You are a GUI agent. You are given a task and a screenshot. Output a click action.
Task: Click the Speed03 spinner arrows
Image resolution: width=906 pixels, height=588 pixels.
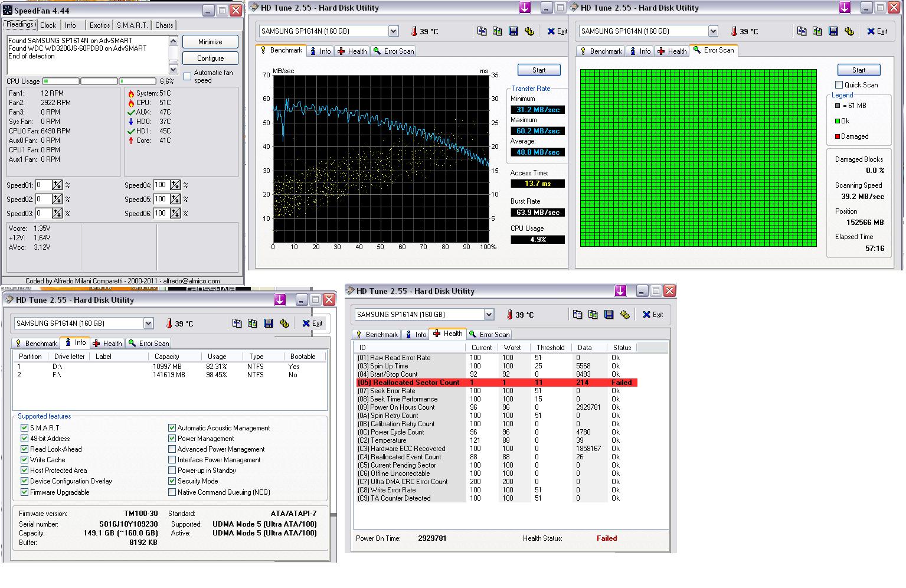57,214
